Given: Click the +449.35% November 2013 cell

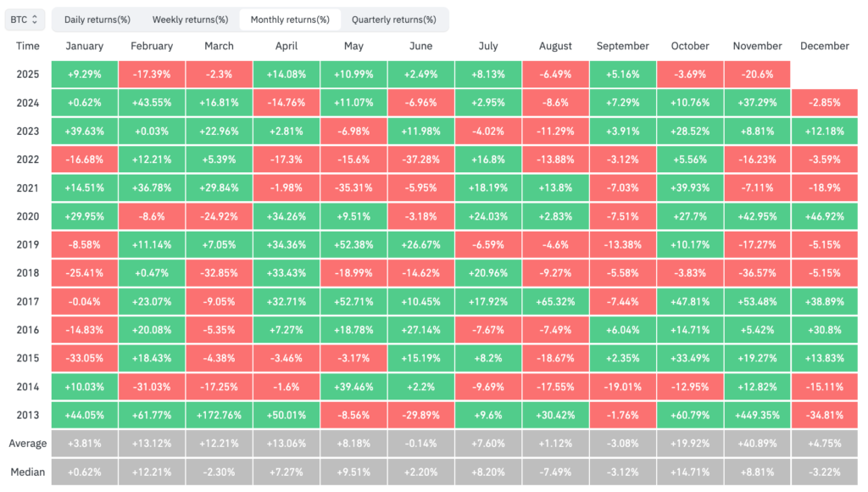Looking at the screenshot, I should [x=757, y=414].
